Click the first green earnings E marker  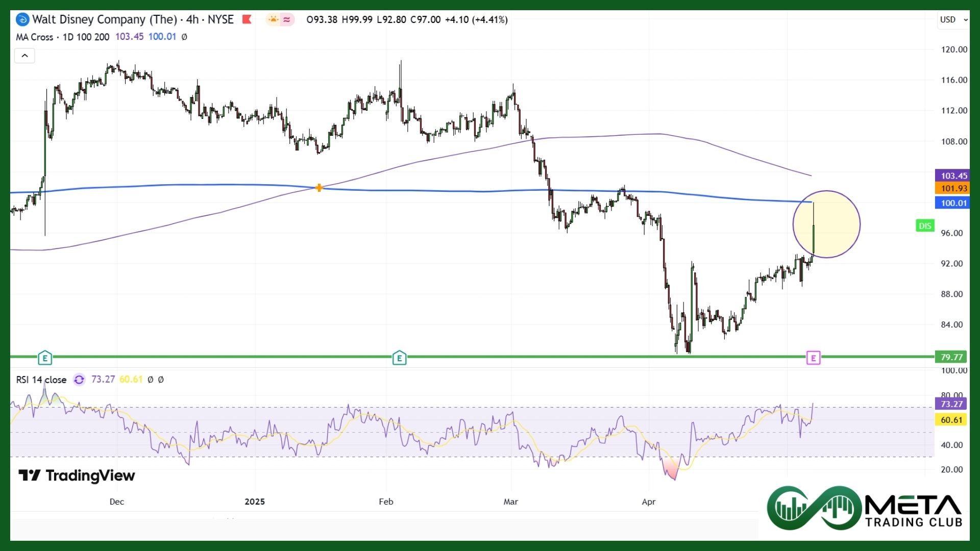click(45, 358)
